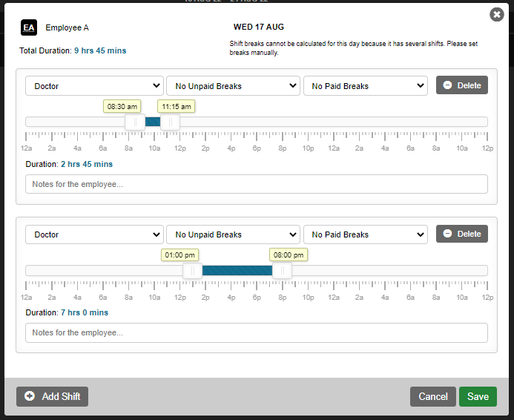
Task: Add a new shift
Action: point(52,396)
